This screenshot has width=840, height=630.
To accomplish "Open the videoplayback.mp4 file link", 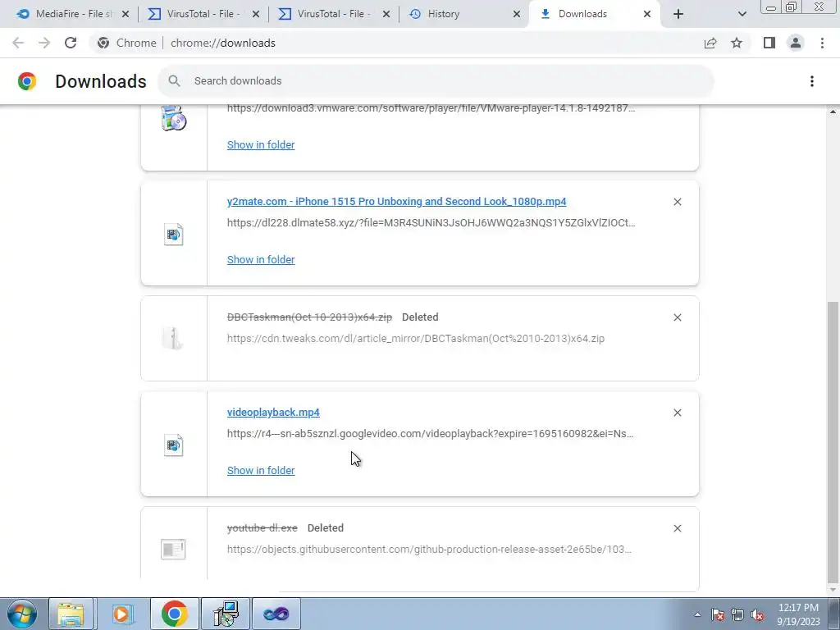I will 273,412.
